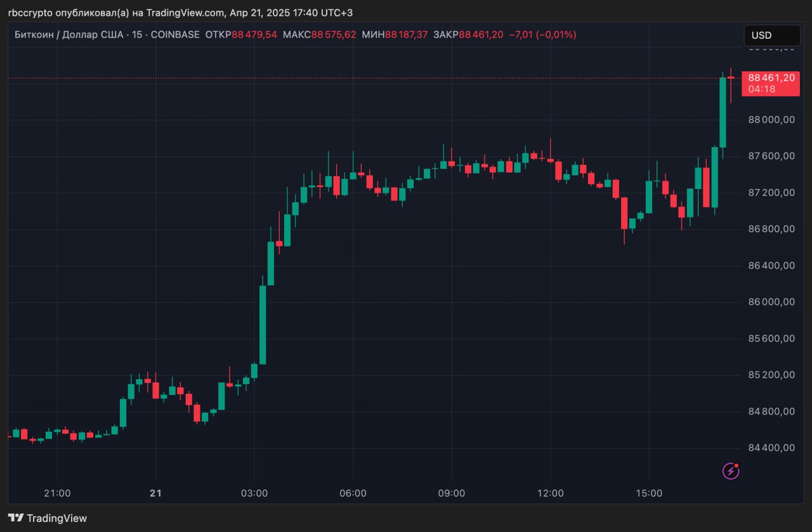Image resolution: width=812 pixels, height=532 pixels.
Task: Click the purple lightning bolt icon
Action: [731, 470]
